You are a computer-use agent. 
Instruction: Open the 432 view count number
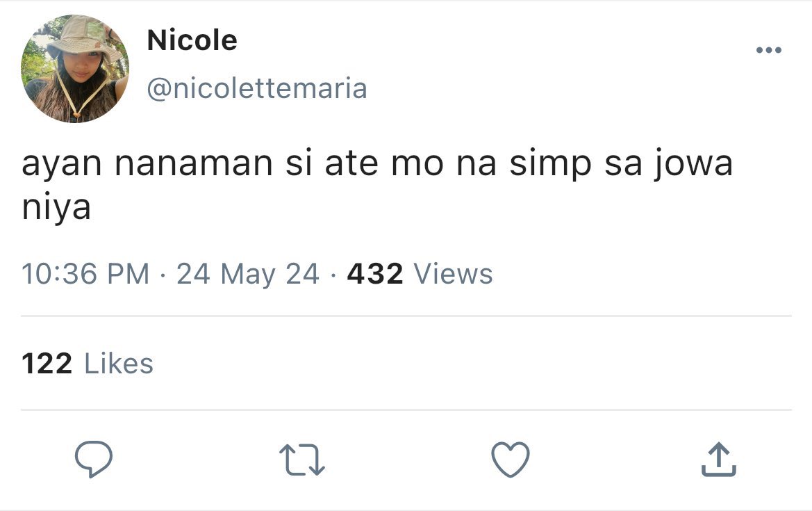[375, 274]
